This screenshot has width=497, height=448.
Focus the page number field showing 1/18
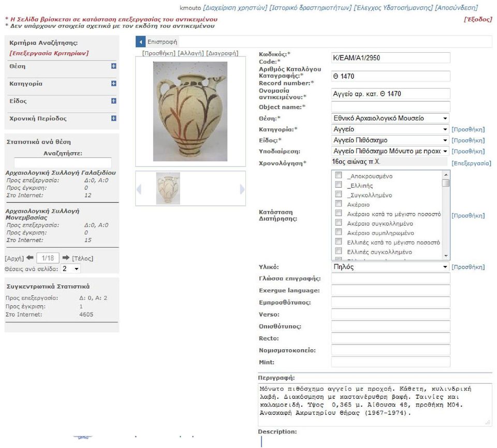tap(48, 258)
